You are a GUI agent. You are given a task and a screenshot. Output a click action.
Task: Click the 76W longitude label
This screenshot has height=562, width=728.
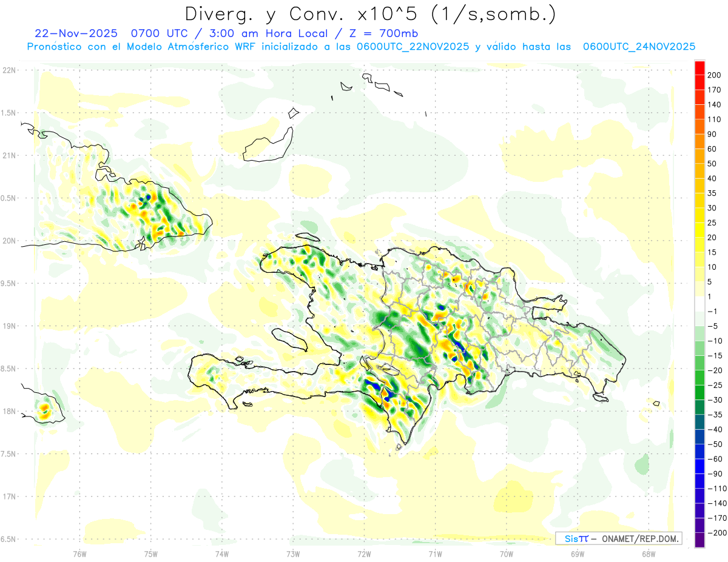pos(79,554)
